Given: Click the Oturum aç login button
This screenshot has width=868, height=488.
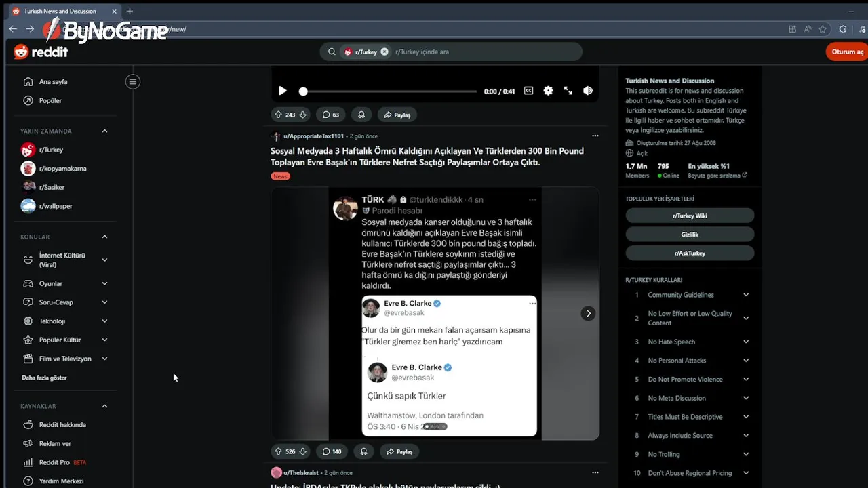Looking at the screenshot, I should point(848,52).
